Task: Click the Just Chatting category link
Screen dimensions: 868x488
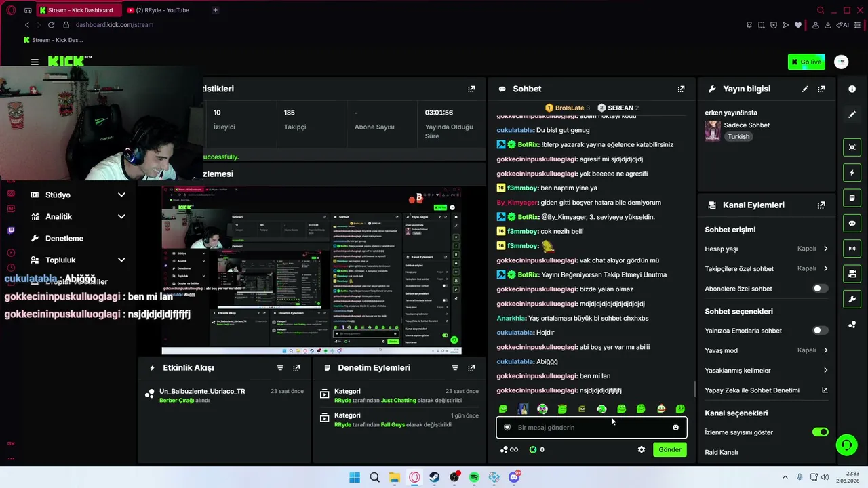Action: tap(398, 401)
